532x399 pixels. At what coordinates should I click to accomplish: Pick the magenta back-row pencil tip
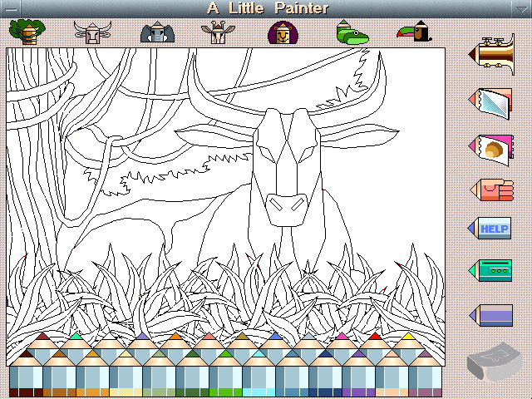pos(342,338)
